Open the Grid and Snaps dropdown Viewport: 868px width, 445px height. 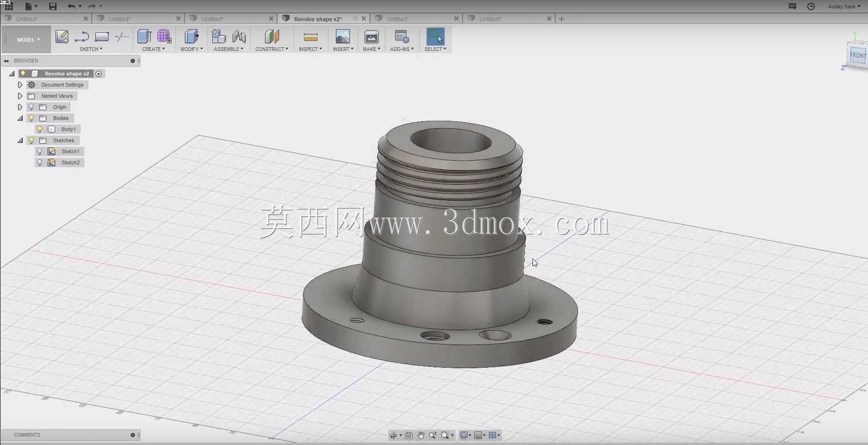pos(480,435)
